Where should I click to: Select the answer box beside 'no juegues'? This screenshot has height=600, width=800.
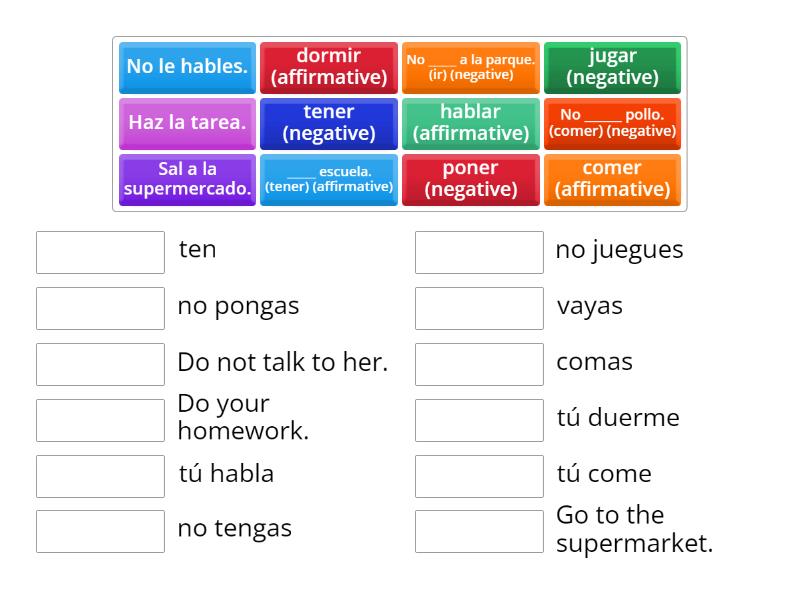click(x=479, y=252)
